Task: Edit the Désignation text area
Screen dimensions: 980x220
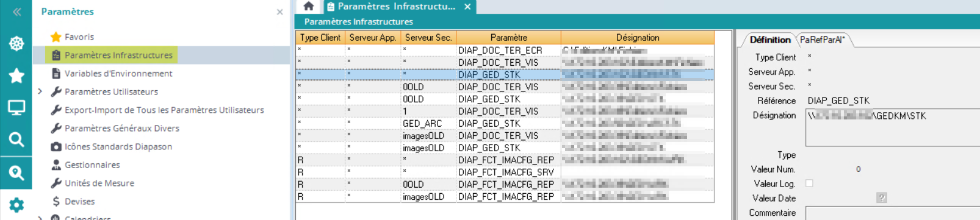Action: (893, 128)
